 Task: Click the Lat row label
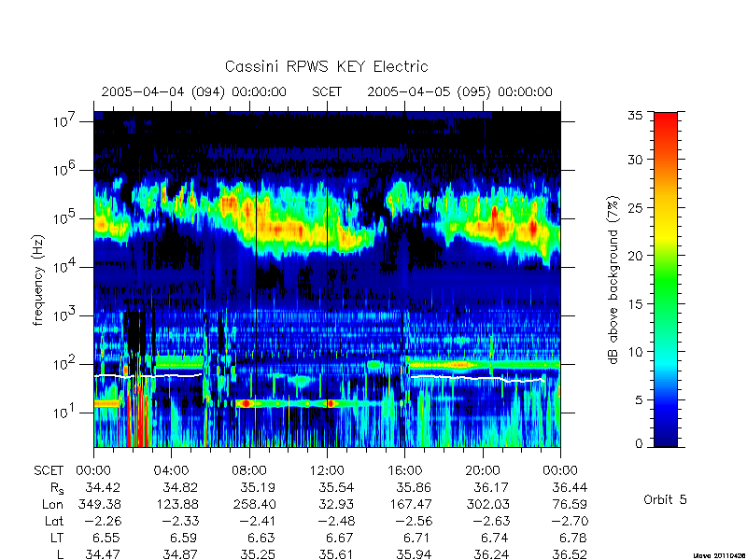[54, 522]
